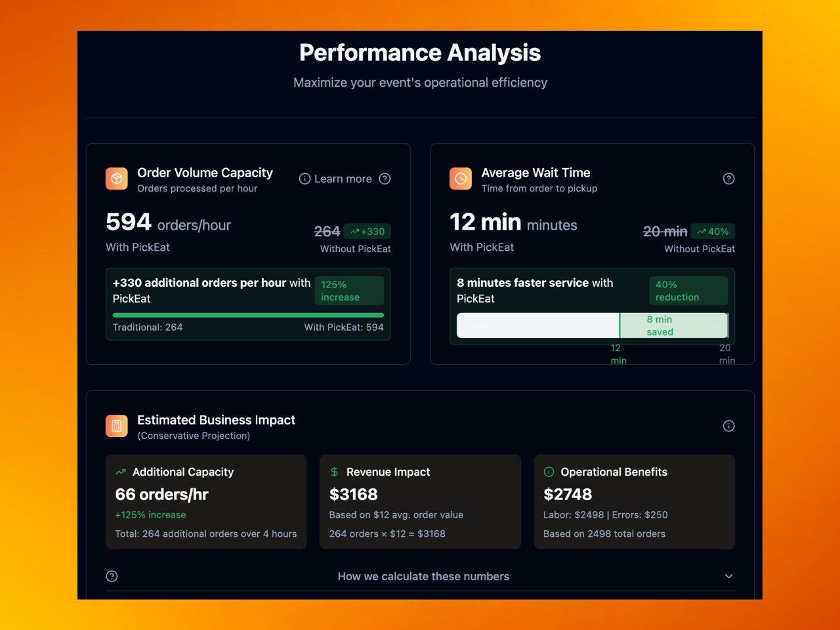Viewport: 840px width, 630px height.
Task: Click green "12 min" marker label below wait bar
Action: pos(618,354)
